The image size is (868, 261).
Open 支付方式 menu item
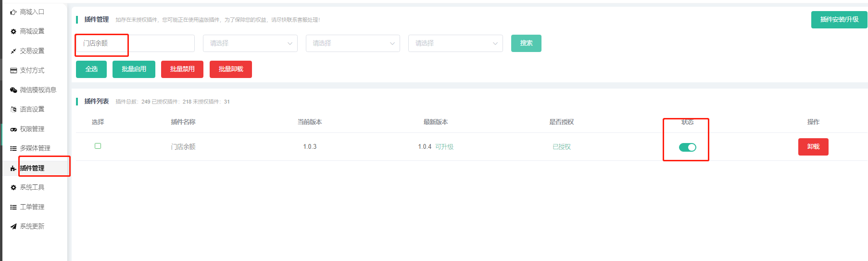tap(32, 70)
